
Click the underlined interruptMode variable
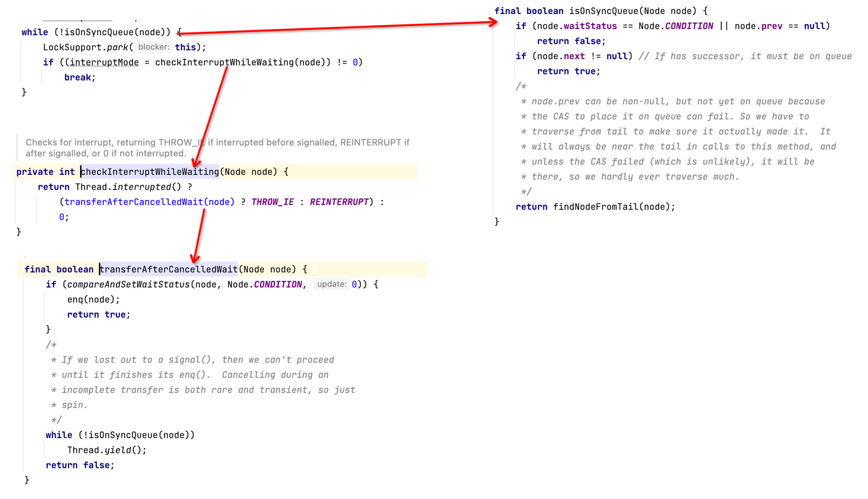(104, 62)
